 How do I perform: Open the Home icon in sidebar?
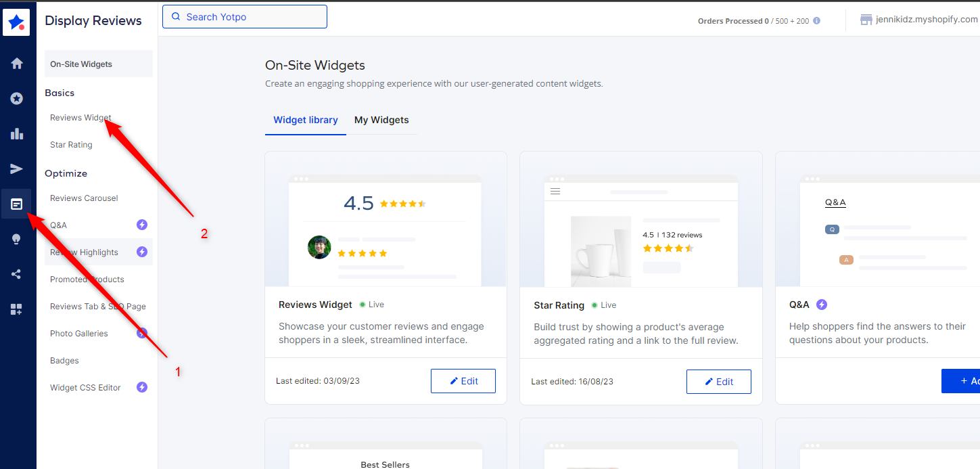(17, 64)
